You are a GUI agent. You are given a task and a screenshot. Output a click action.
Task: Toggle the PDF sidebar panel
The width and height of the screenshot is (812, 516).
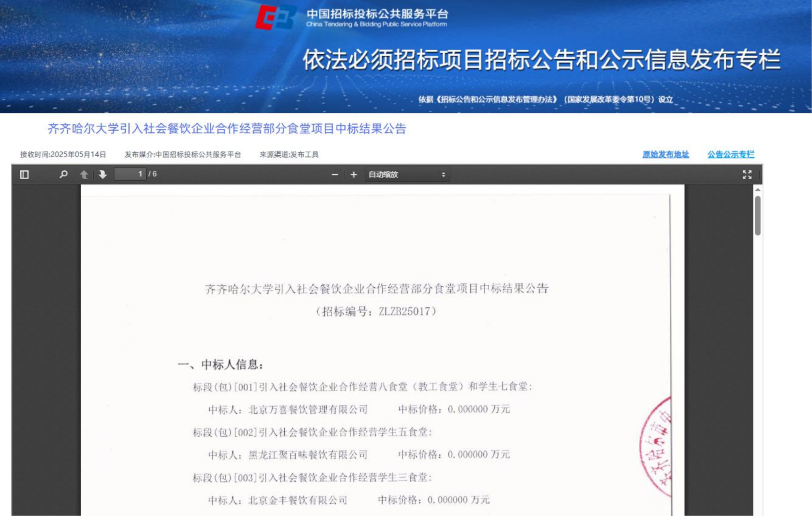(x=24, y=174)
